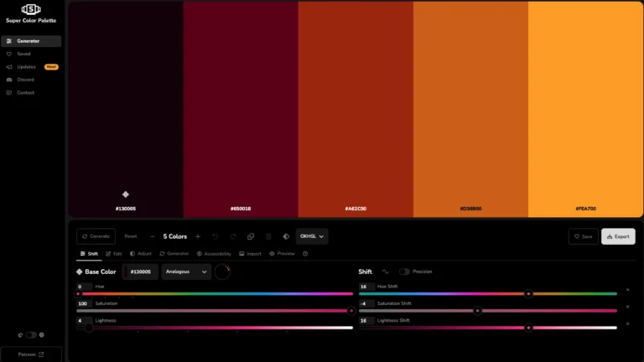Switch to the Edit tab

(114, 254)
